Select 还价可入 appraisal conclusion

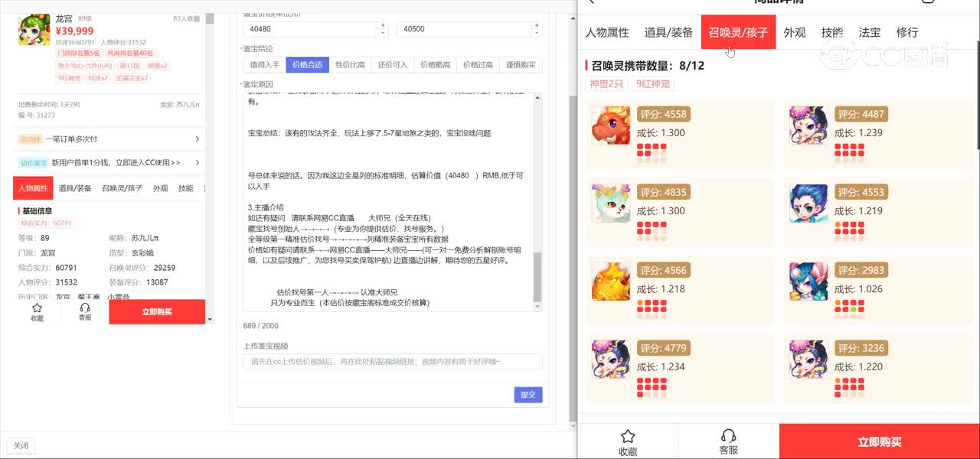(393, 65)
